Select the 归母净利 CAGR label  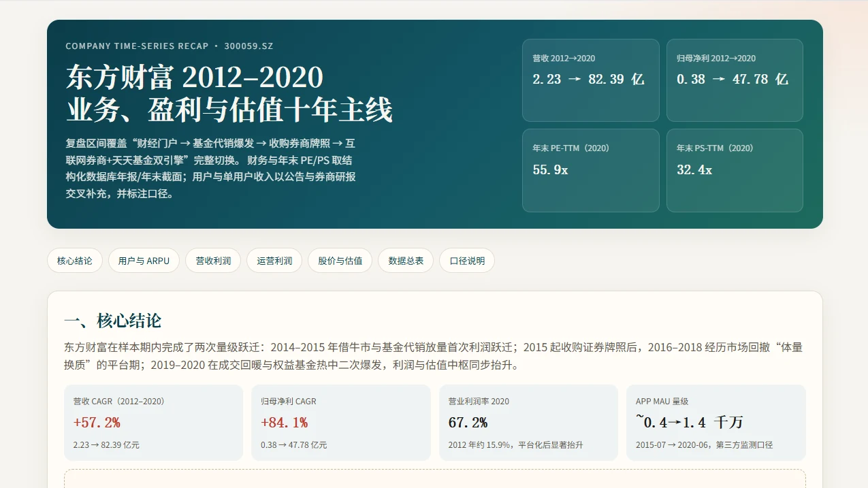[x=289, y=402]
